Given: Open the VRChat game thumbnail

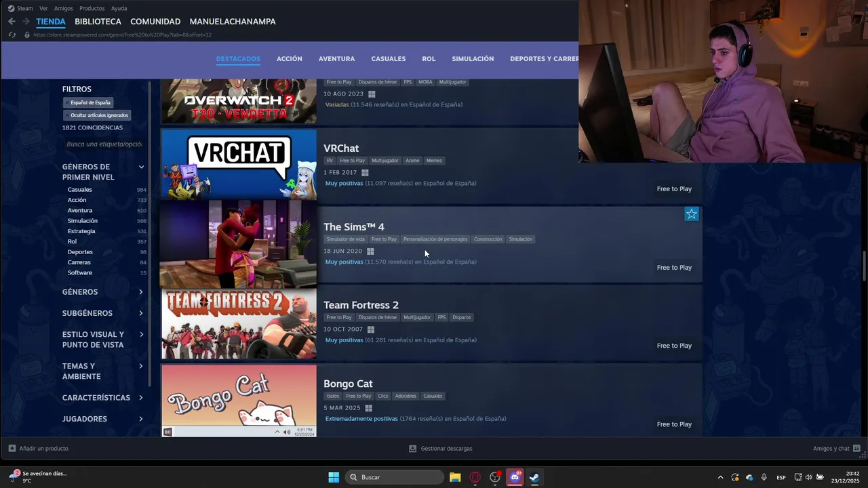Looking at the screenshot, I should point(239,165).
